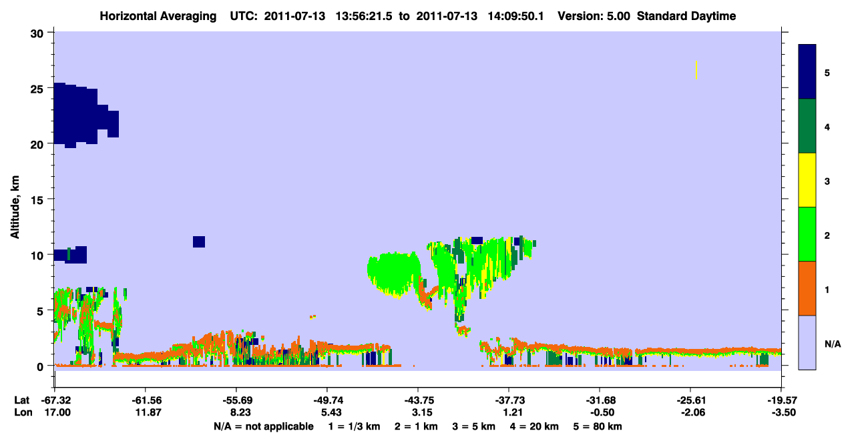This screenshot has height=445, width=868.
Task: Click colorbar label 'N/A'
Action: [x=833, y=344]
